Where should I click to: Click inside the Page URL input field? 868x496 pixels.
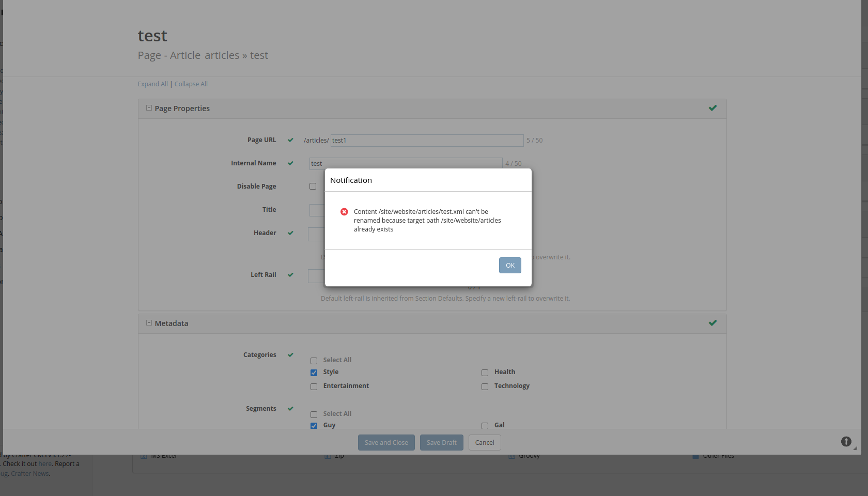pyautogui.click(x=426, y=140)
